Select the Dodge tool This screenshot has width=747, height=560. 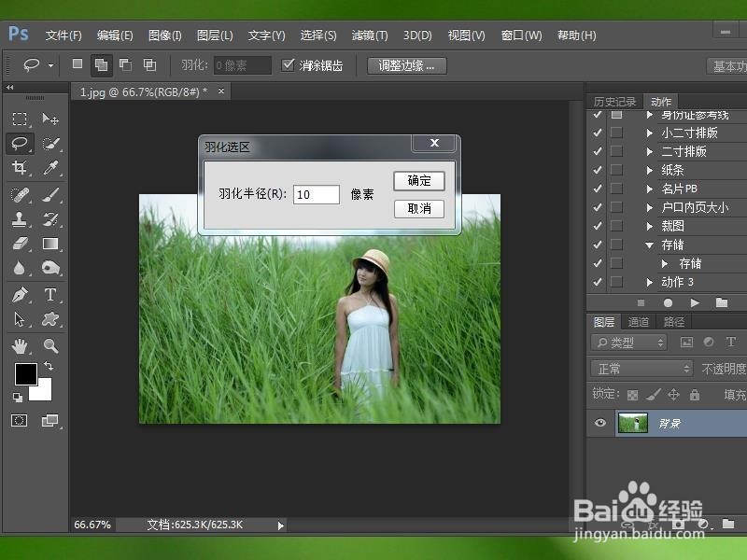pyautogui.click(x=50, y=268)
